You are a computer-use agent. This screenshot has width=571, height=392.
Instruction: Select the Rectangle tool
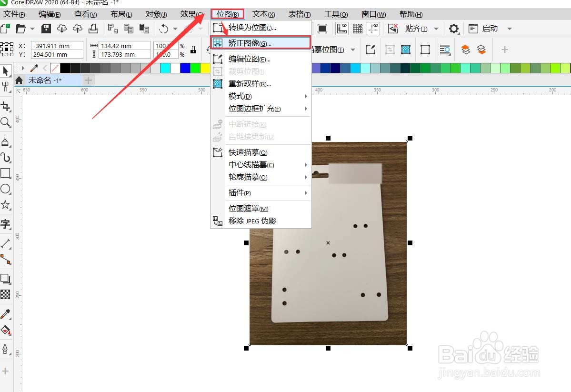tap(5, 173)
